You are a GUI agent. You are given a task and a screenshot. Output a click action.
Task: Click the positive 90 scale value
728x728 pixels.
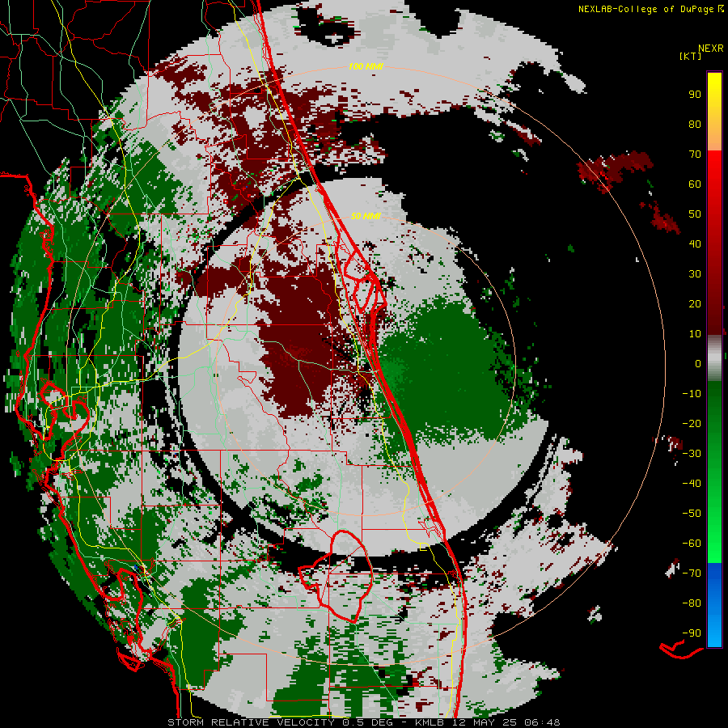[x=695, y=95]
